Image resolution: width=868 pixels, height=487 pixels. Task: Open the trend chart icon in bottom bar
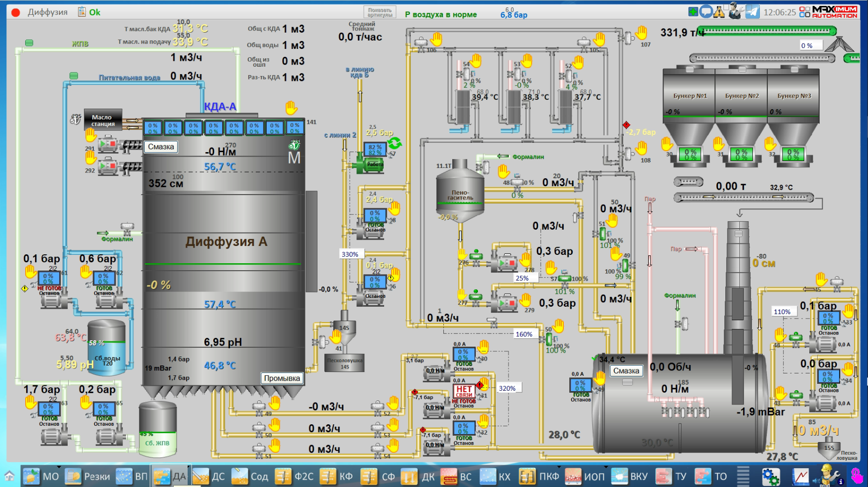click(x=801, y=477)
